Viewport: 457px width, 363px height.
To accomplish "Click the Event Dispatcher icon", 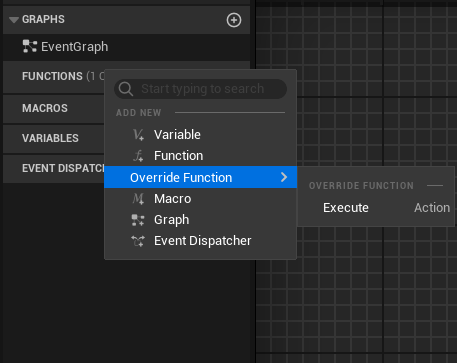I will (138, 241).
